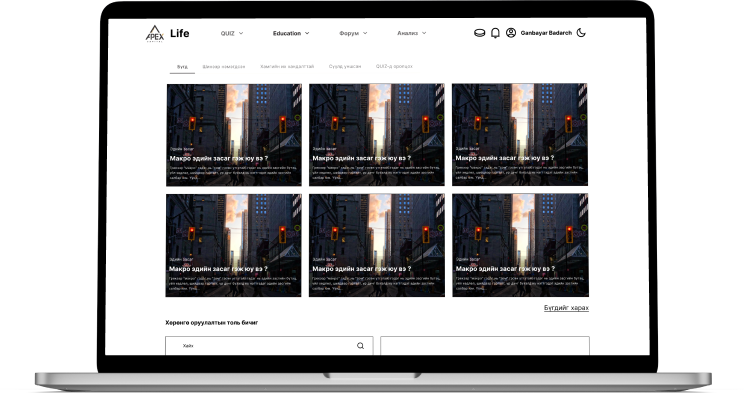Open first-row right article card

[x=520, y=135]
